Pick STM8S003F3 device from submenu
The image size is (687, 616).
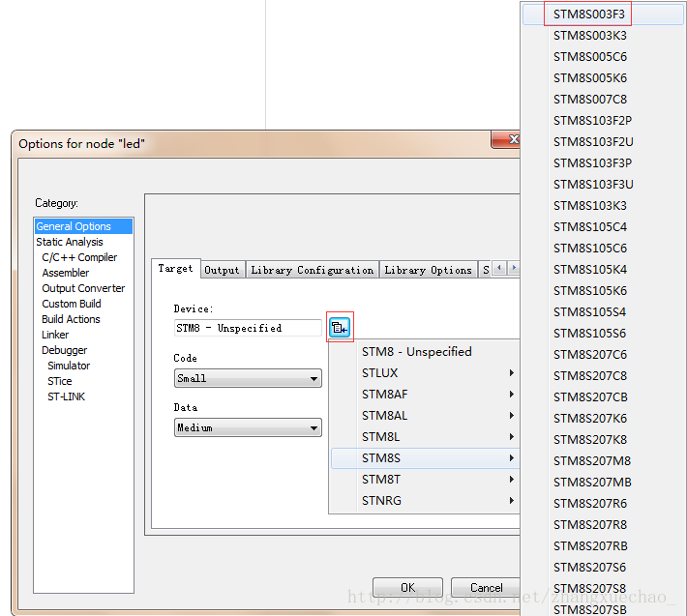click(603, 15)
